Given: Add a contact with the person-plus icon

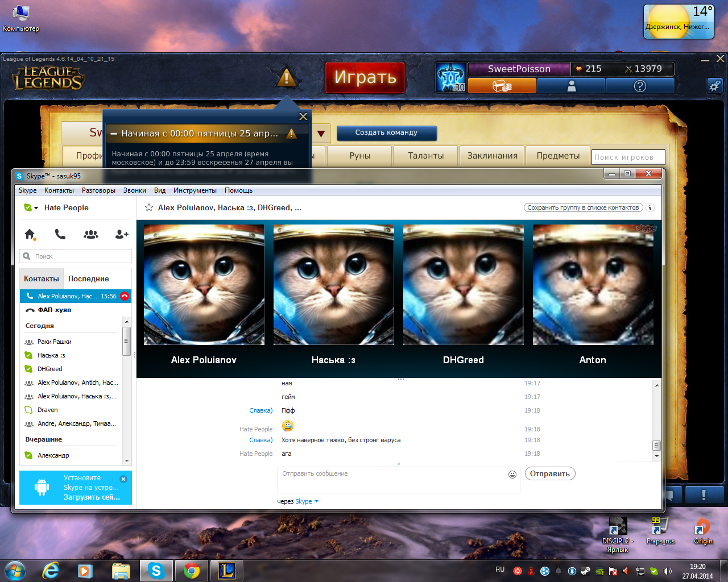Looking at the screenshot, I should 122,234.
